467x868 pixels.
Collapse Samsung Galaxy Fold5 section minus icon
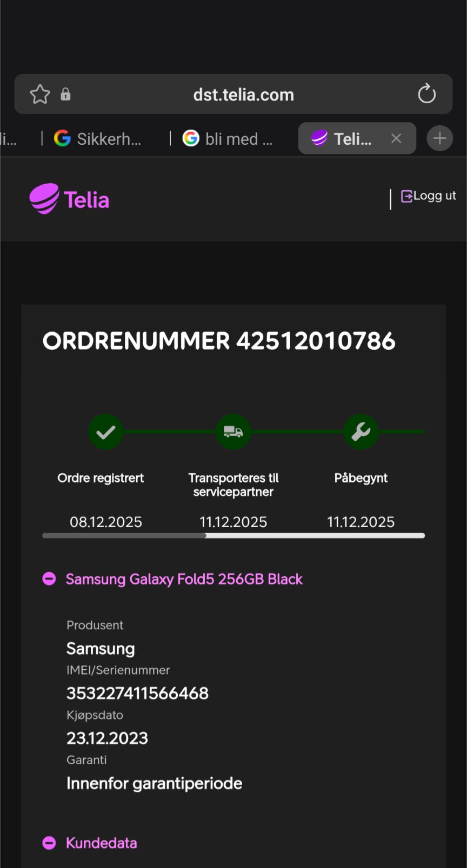point(49,579)
